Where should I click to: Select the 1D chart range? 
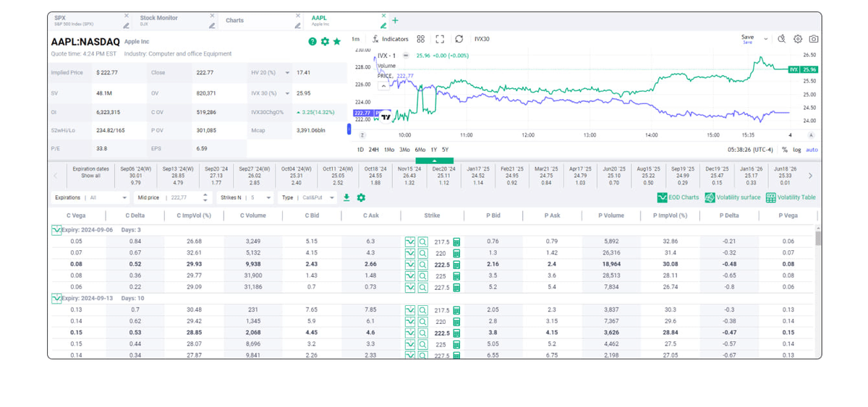360,150
